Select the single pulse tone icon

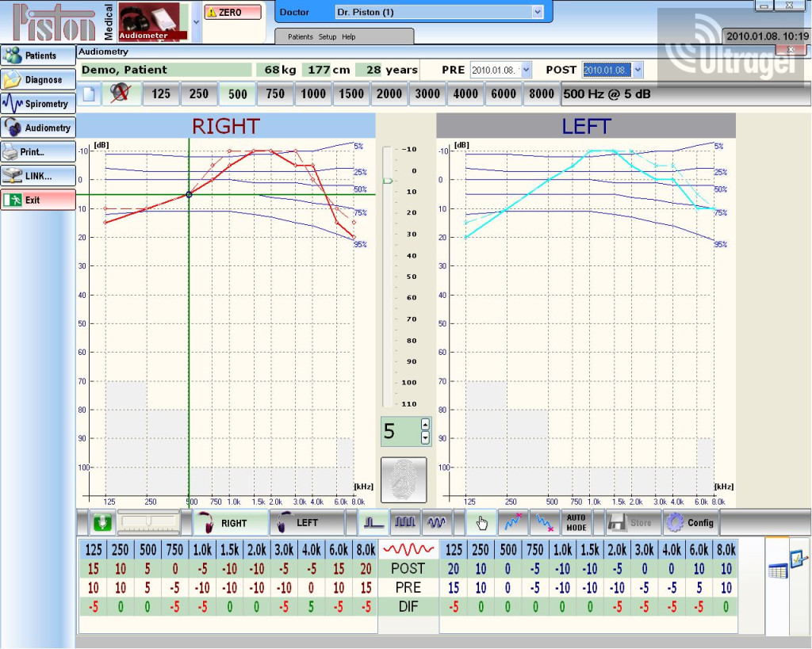coord(375,523)
